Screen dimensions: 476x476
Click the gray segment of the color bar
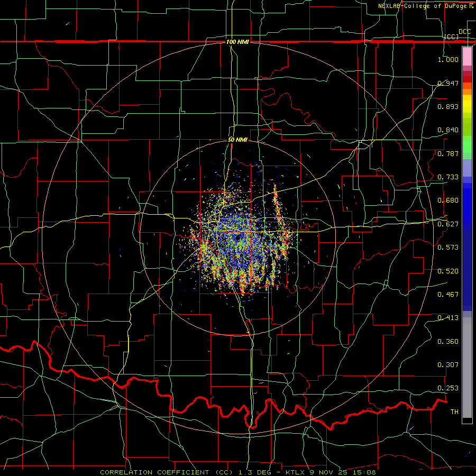pyautogui.click(x=467, y=368)
